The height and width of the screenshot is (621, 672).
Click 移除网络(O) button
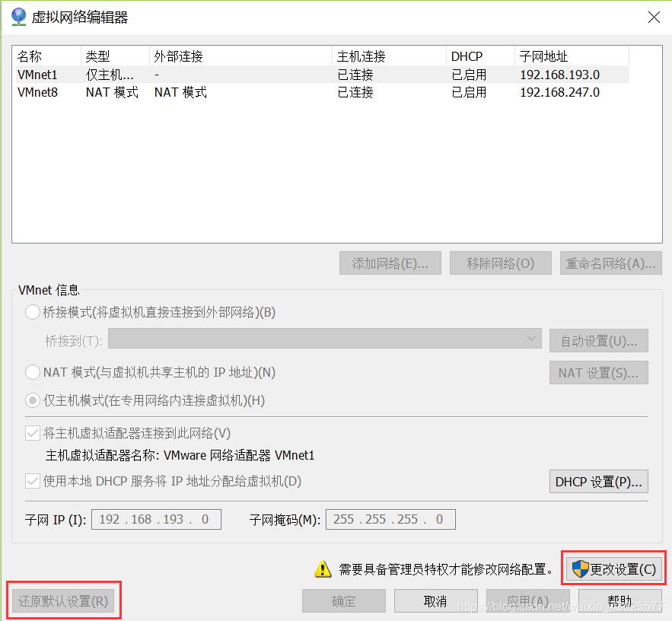[x=500, y=263]
